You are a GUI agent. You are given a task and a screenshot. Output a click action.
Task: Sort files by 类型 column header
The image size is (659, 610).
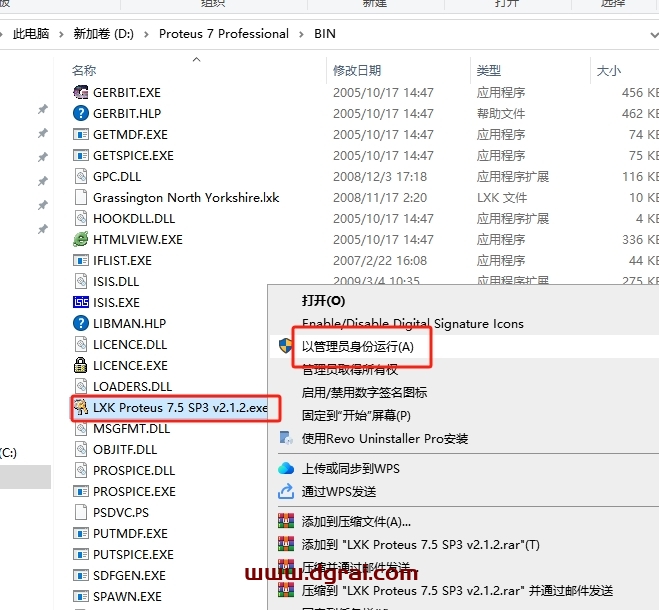(488, 70)
